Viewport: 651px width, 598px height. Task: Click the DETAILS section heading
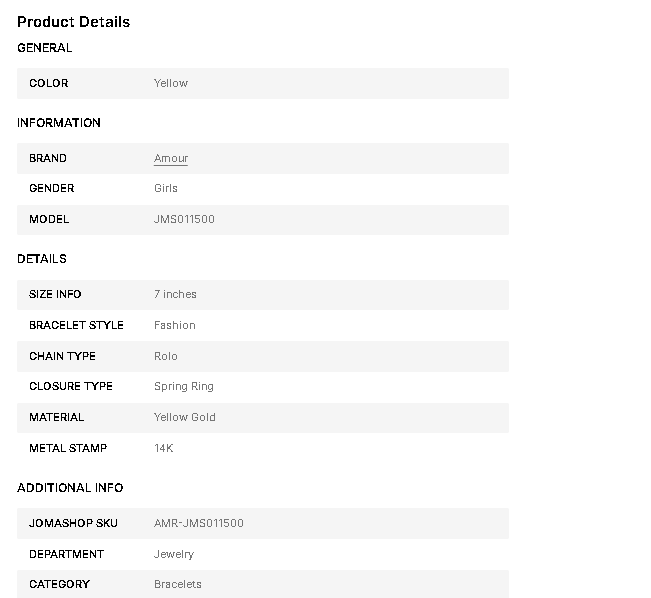[x=42, y=259]
